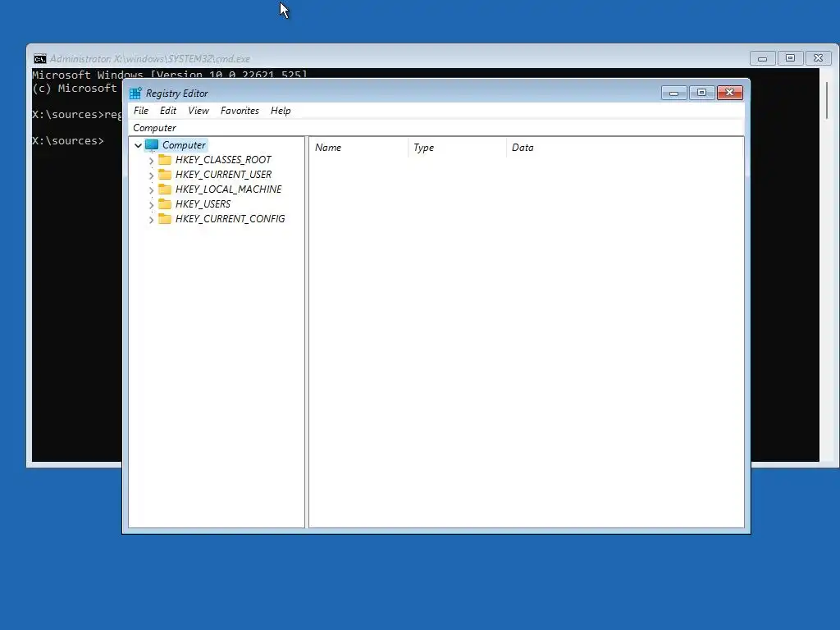Open the Help menu
This screenshot has width=840, height=630.
[x=281, y=111]
